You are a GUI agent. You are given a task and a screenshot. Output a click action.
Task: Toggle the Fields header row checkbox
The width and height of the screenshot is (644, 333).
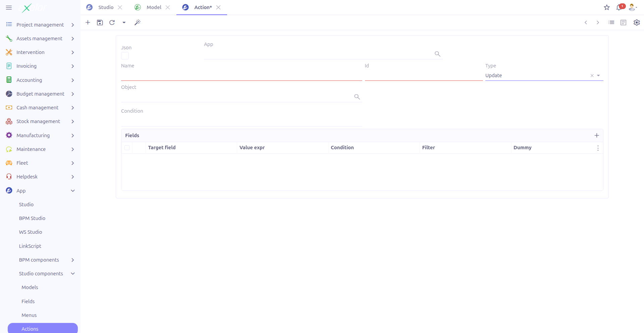coord(127,148)
